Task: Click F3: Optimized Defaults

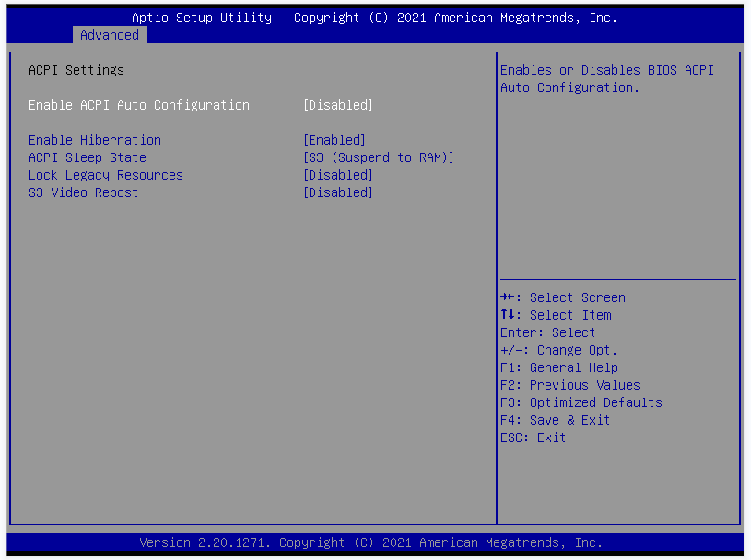Action: click(581, 402)
